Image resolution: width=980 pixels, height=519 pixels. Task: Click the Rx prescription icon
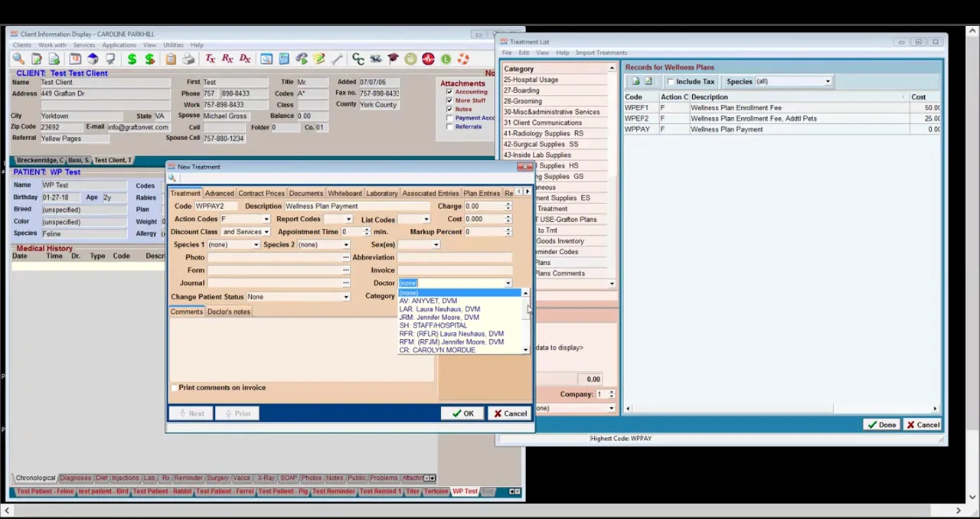point(227,59)
